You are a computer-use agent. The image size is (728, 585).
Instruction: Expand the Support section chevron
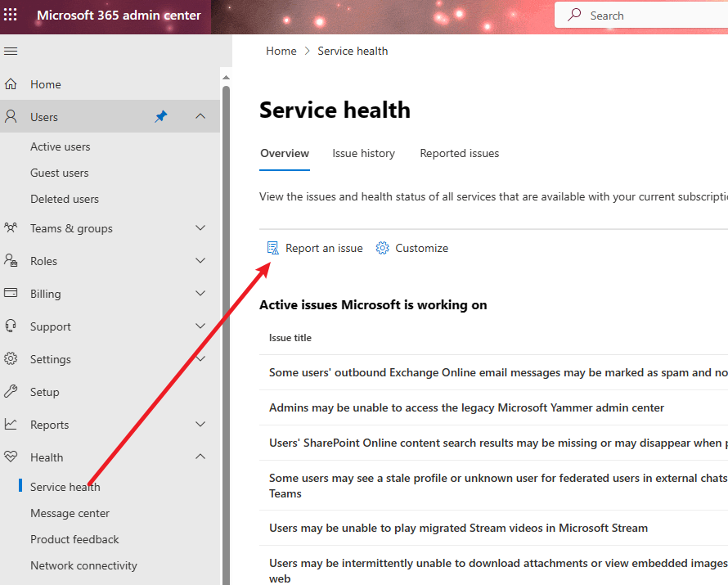(200, 326)
